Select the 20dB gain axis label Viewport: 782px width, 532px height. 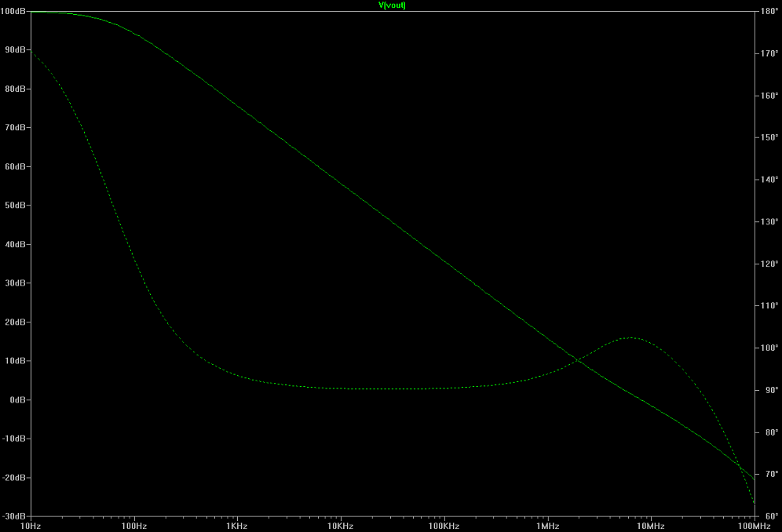pyautogui.click(x=15, y=322)
